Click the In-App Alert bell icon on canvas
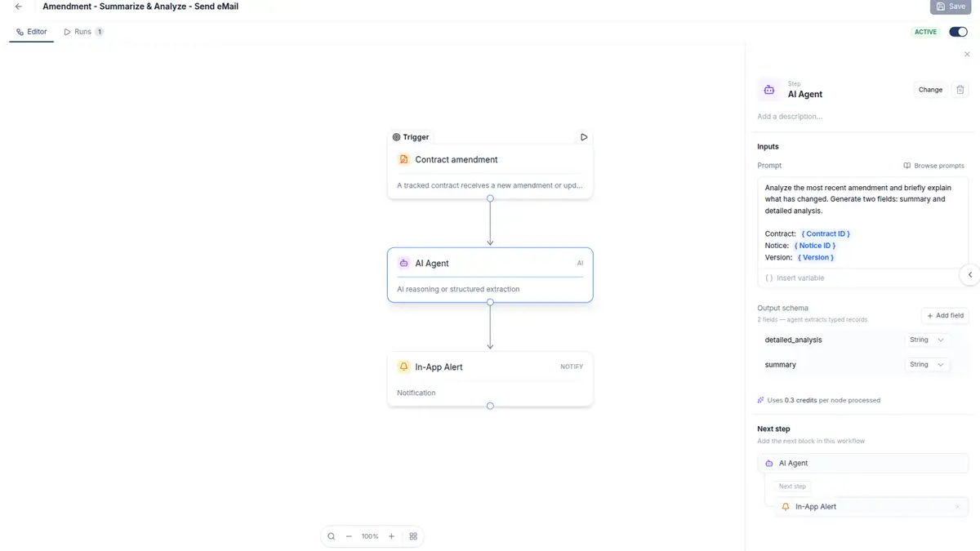The width and height of the screenshot is (980, 551). click(403, 367)
